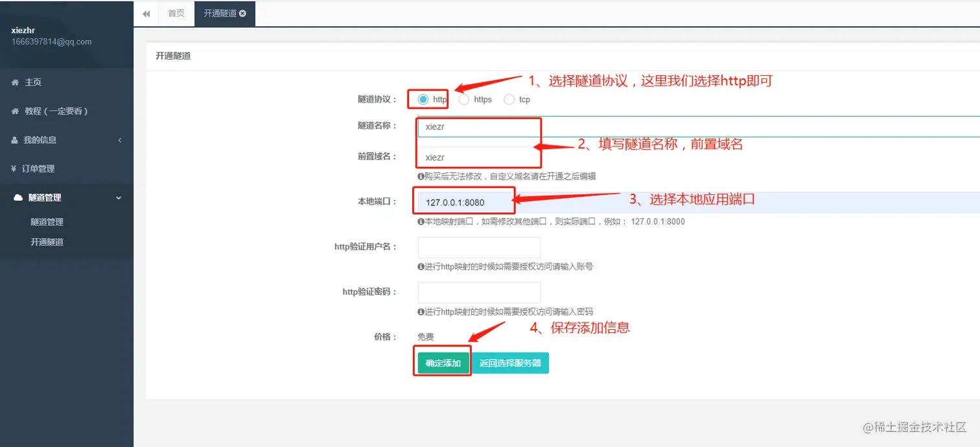The image size is (980, 447).
Task: Click the info icon below 前置域名
Action: [421, 176]
